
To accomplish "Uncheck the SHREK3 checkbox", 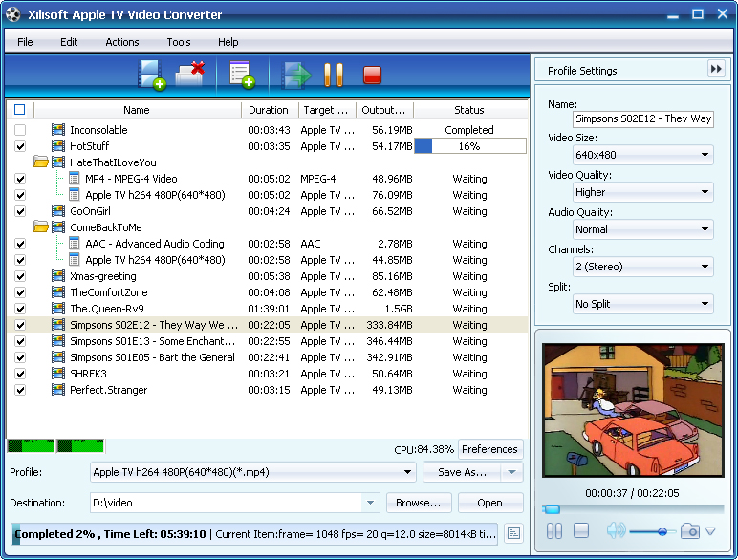I will [20, 374].
